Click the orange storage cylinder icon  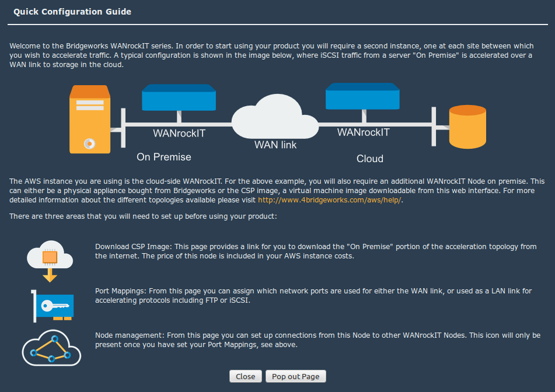pyautogui.click(x=467, y=127)
